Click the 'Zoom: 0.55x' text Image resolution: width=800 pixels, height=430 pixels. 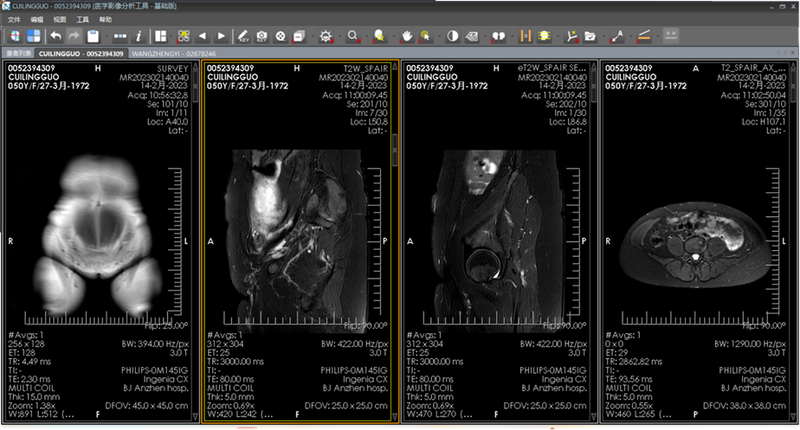click(x=629, y=406)
